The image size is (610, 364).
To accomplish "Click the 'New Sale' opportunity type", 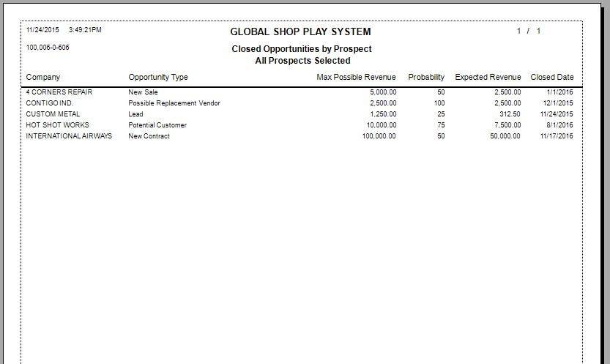I will [144, 92].
